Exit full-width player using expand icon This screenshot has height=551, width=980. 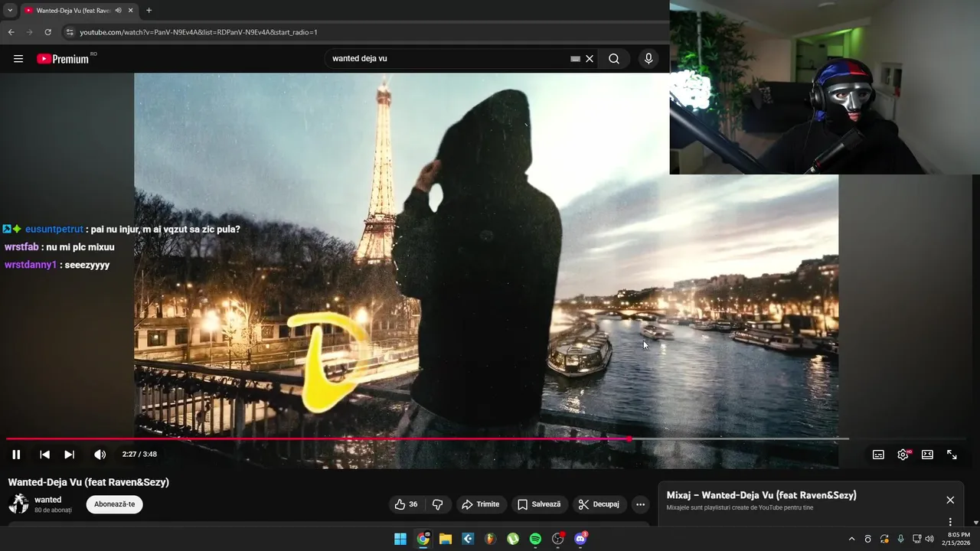click(952, 455)
